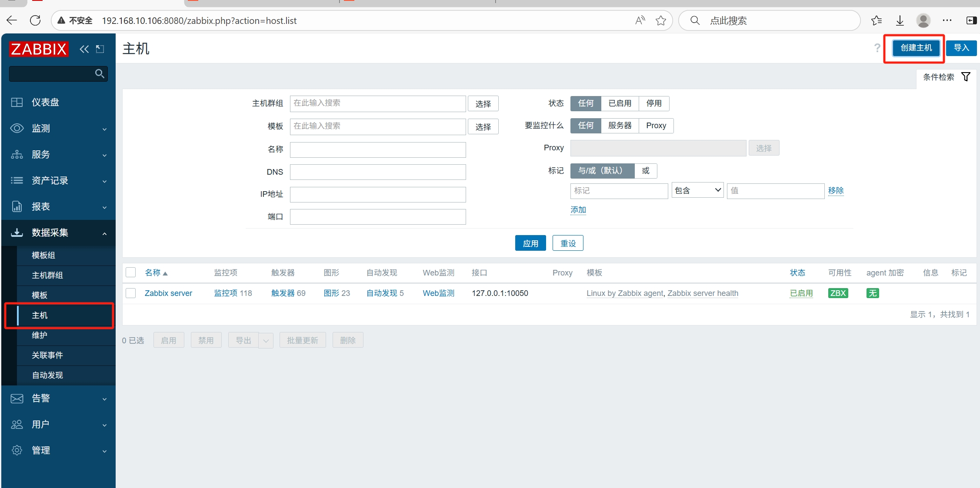Click the browser back arrow

12,20
